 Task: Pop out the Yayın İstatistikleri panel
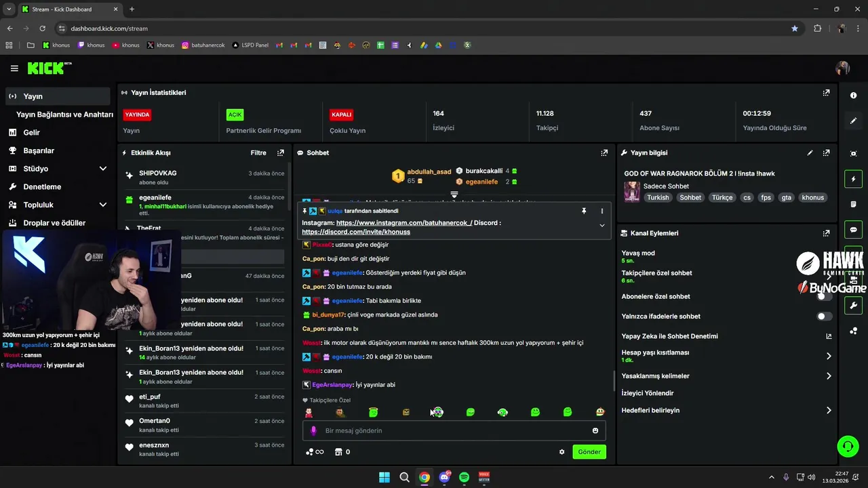826,93
